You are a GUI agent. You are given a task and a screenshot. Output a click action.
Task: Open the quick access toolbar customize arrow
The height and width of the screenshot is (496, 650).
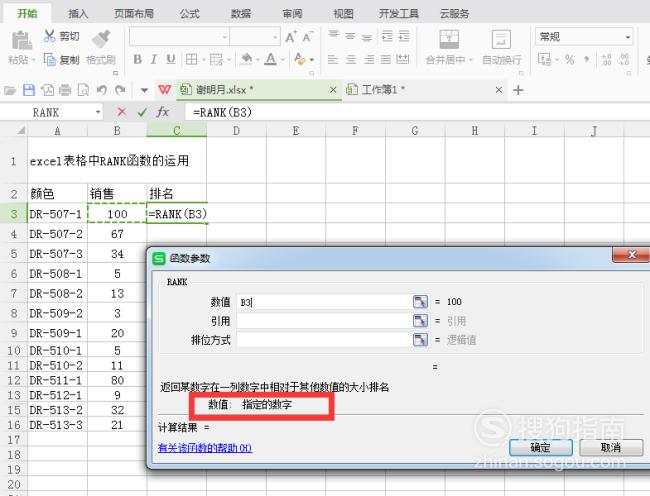144,90
